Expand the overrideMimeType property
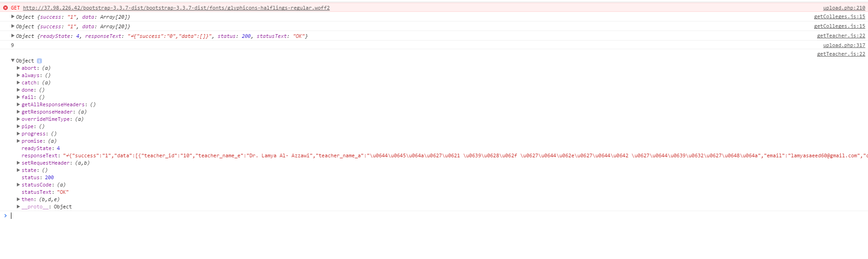Viewport: 868px width, 259px height. [x=18, y=119]
